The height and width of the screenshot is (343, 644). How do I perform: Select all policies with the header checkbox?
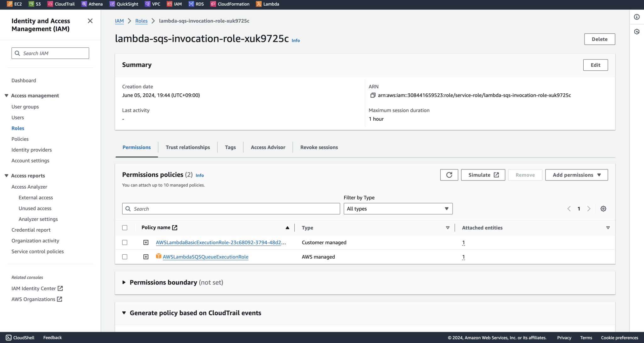click(125, 227)
